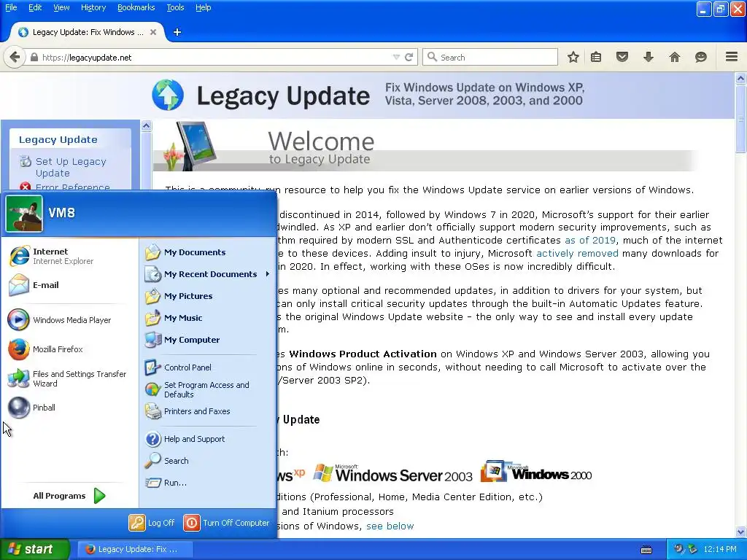Open My Music folder

click(208, 318)
